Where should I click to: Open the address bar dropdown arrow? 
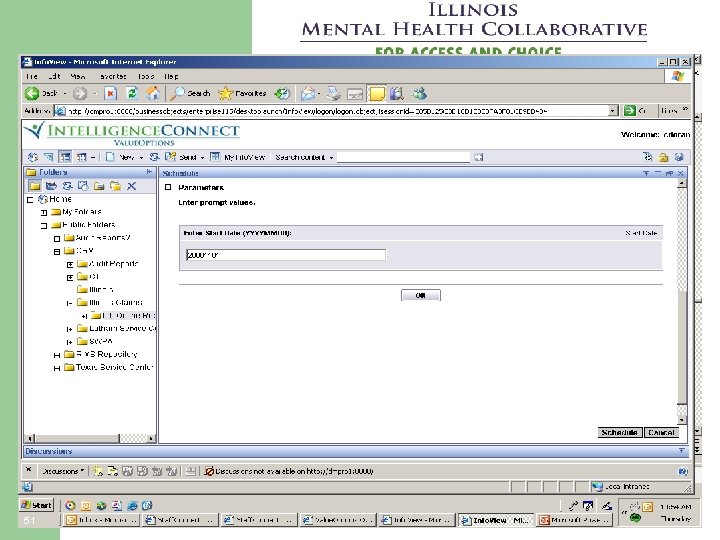(x=613, y=111)
